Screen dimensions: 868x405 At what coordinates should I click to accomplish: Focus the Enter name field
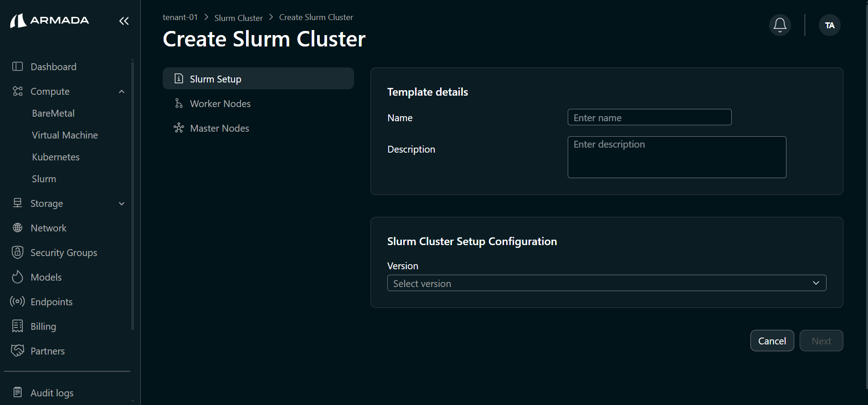tap(649, 118)
